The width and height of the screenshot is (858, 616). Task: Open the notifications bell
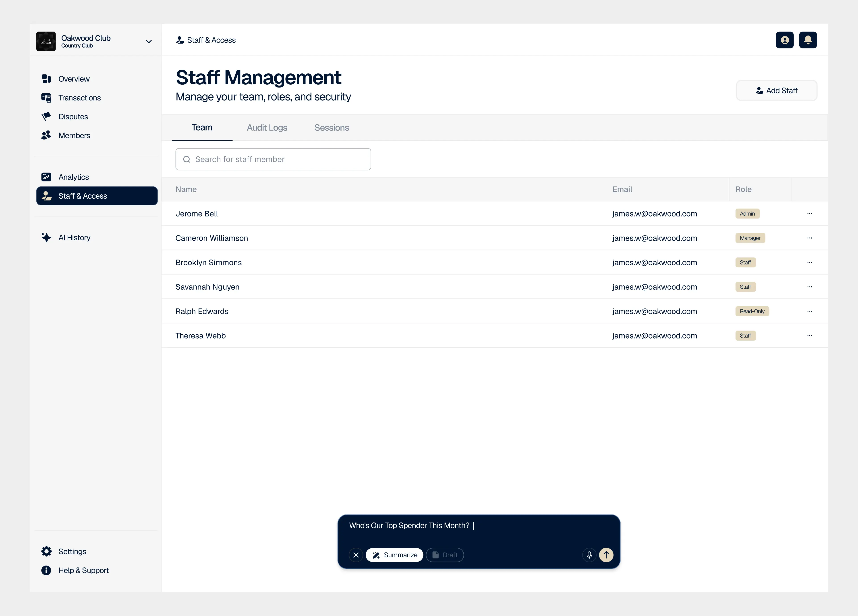click(x=808, y=40)
